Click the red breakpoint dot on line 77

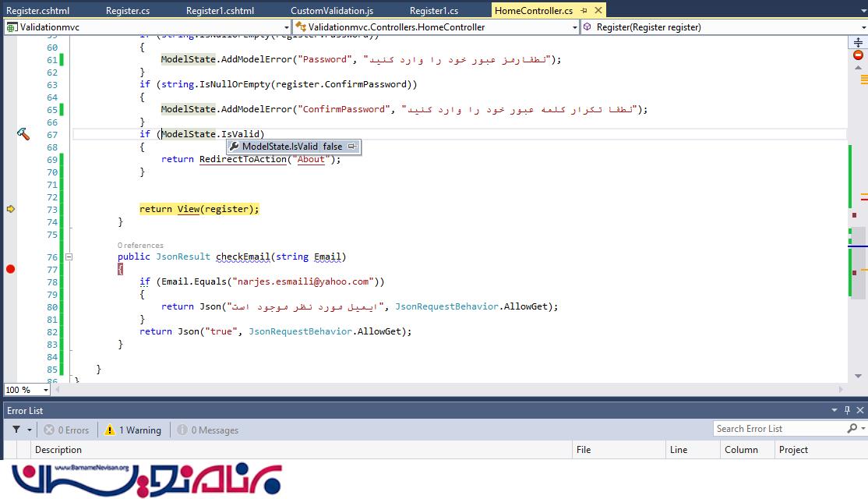click(x=10, y=269)
